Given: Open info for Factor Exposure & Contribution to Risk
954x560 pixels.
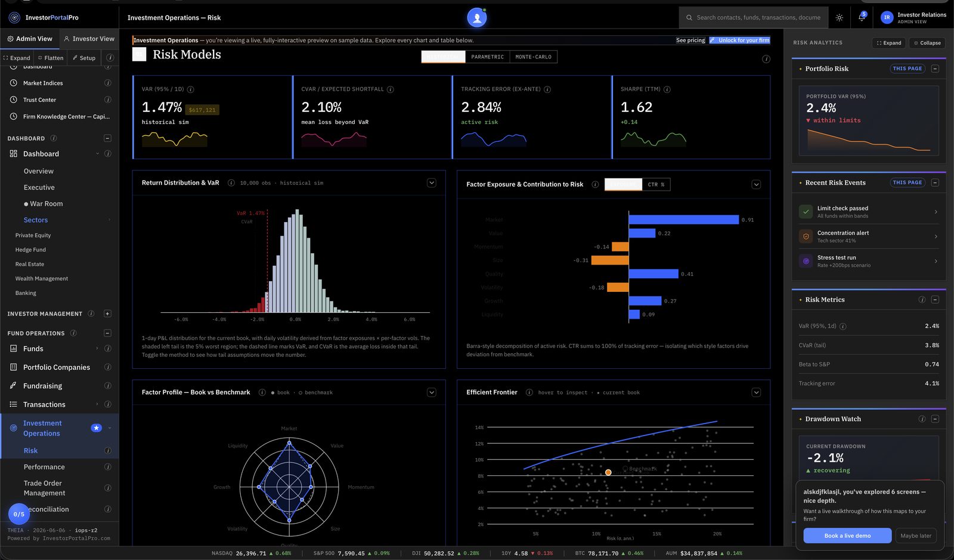Looking at the screenshot, I should pyautogui.click(x=595, y=185).
